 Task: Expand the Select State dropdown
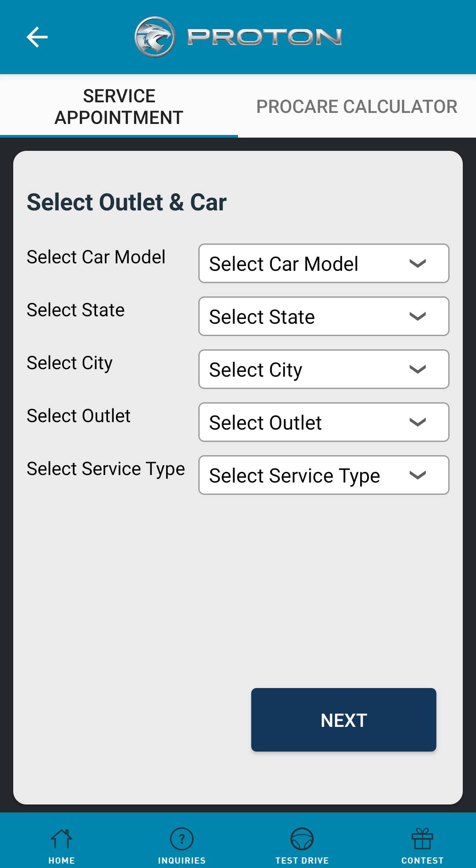coord(324,316)
